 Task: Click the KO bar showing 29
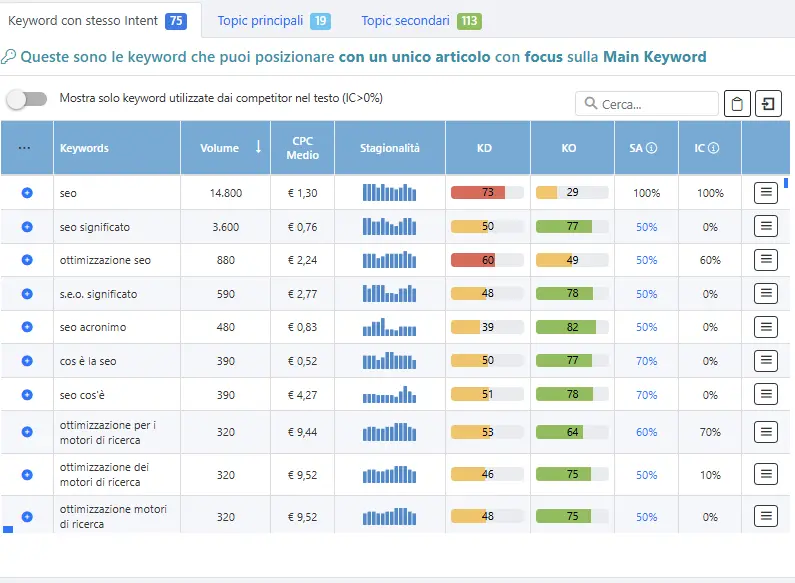pos(572,192)
